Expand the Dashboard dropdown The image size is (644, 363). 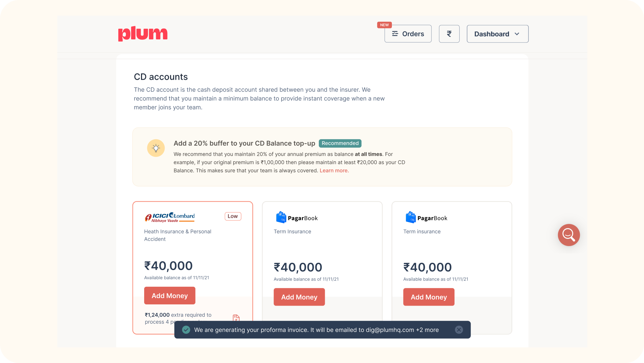tap(497, 34)
